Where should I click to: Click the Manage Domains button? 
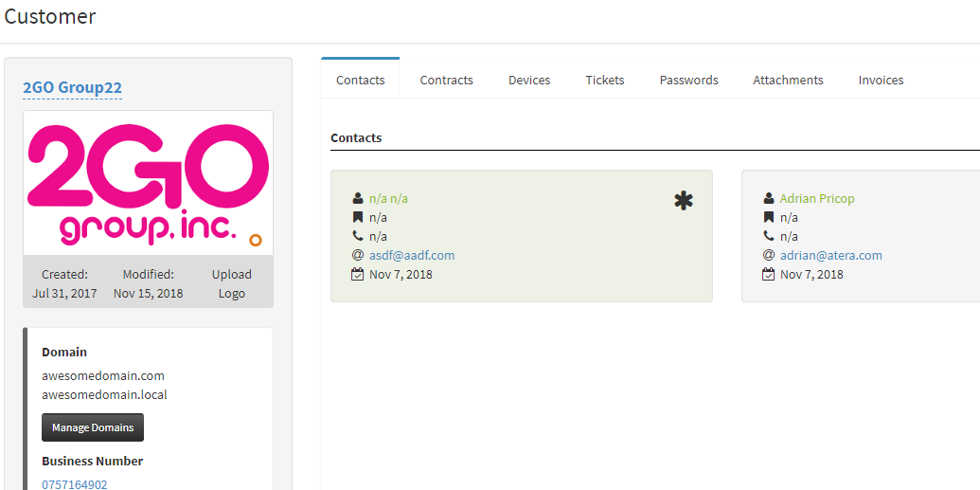pos(93,427)
